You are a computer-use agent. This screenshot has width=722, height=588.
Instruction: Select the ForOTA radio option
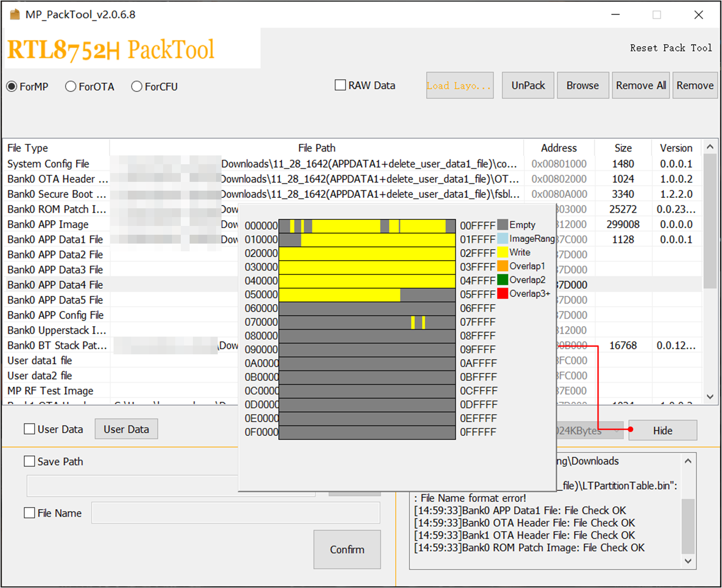pyautogui.click(x=71, y=87)
